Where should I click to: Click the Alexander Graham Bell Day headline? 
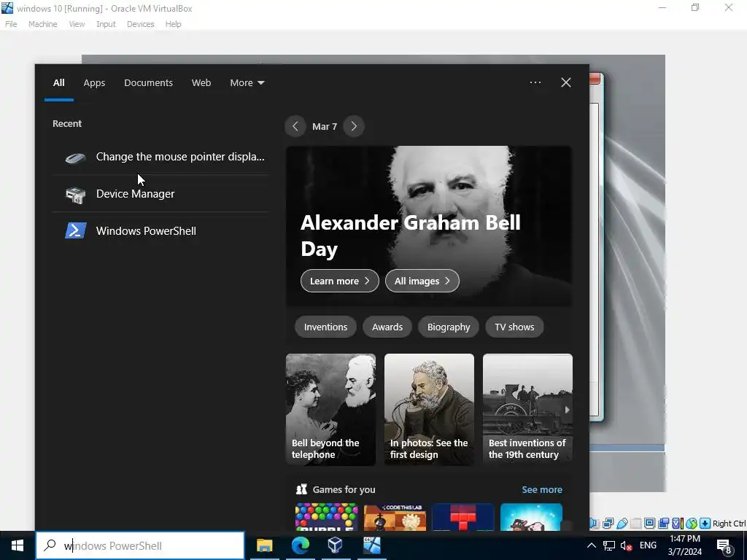click(x=410, y=236)
